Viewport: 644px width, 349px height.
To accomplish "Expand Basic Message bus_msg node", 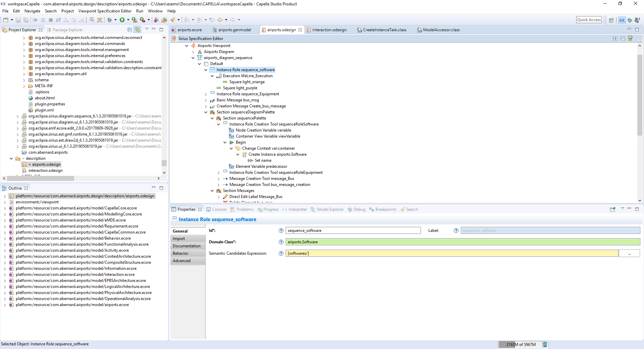I will [x=206, y=100].
